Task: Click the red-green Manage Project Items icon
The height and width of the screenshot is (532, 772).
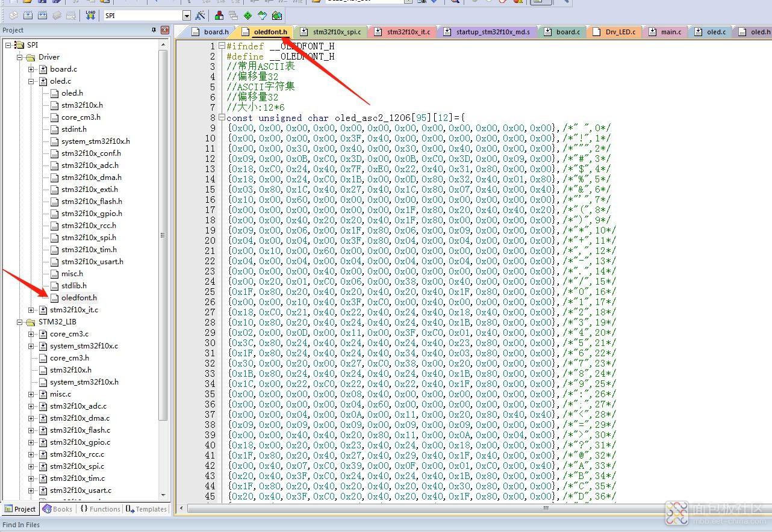Action: click(219, 15)
